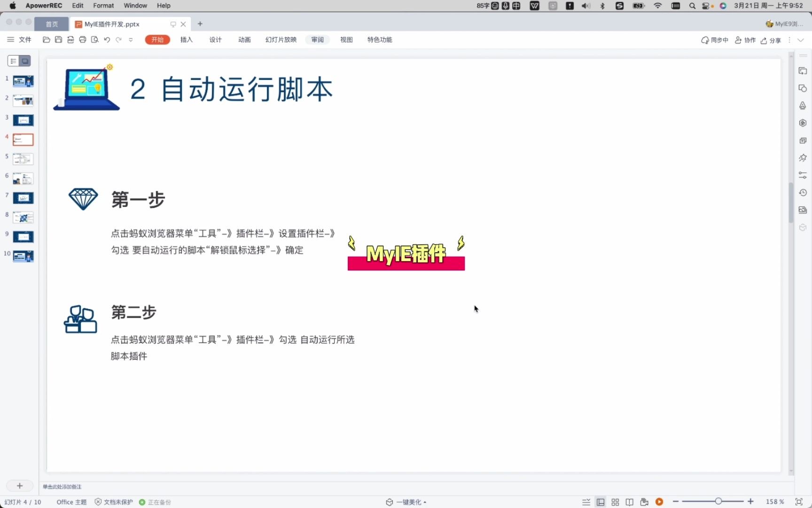Click the Print icon in the toolbar
This screenshot has height=508, width=812.
pos(83,40)
